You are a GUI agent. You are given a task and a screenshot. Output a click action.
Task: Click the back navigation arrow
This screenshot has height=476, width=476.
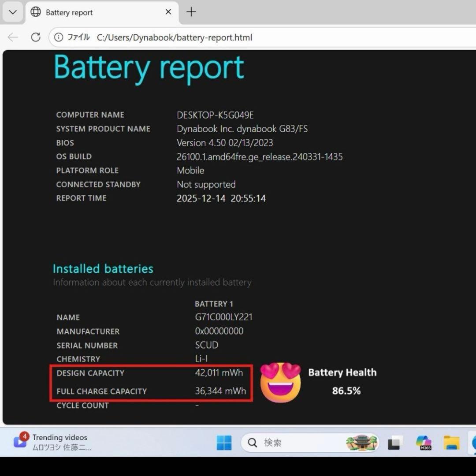click(13, 37)
